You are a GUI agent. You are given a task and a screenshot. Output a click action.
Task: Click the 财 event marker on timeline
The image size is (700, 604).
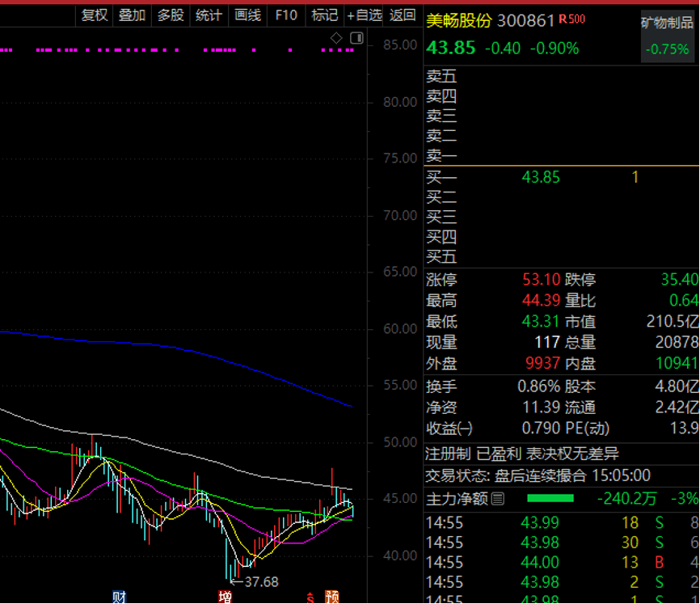[x=120, y=597]
